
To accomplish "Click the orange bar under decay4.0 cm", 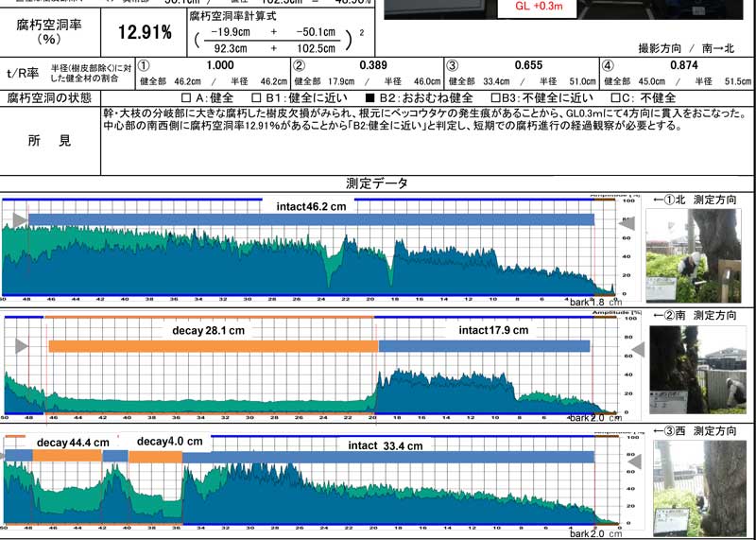I will [156, 457].
